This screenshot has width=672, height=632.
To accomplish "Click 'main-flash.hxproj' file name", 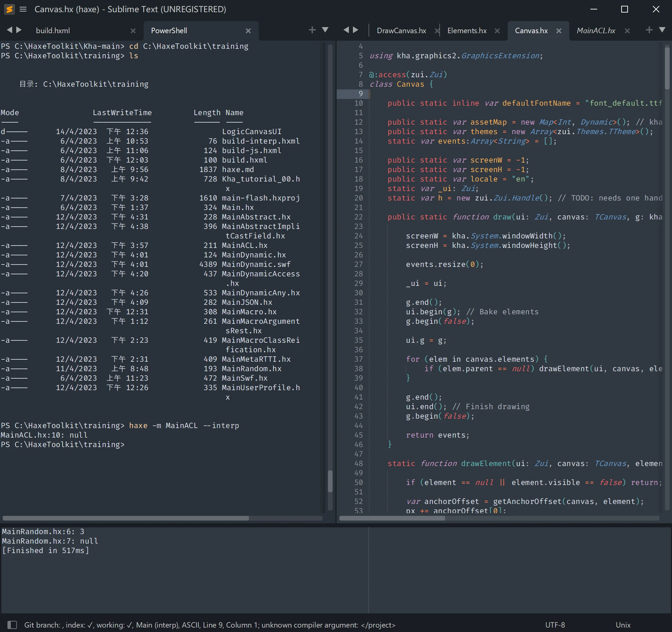I will (261, 198).
